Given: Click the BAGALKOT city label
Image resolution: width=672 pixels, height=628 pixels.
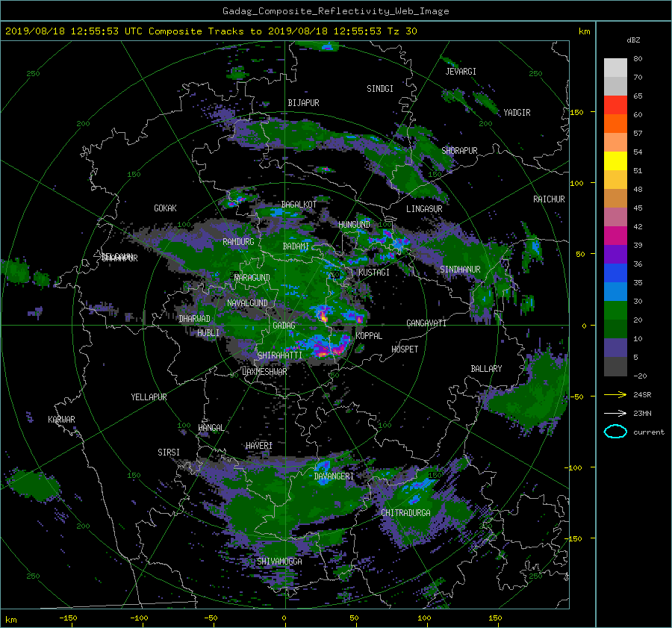Looking at the screenshot, I should (x=299, y=205).
